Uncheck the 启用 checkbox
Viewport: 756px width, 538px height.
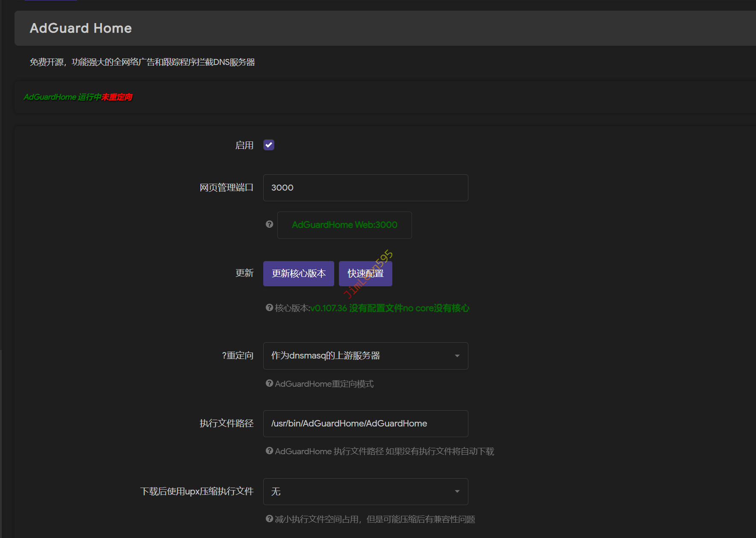pos(269,145)
